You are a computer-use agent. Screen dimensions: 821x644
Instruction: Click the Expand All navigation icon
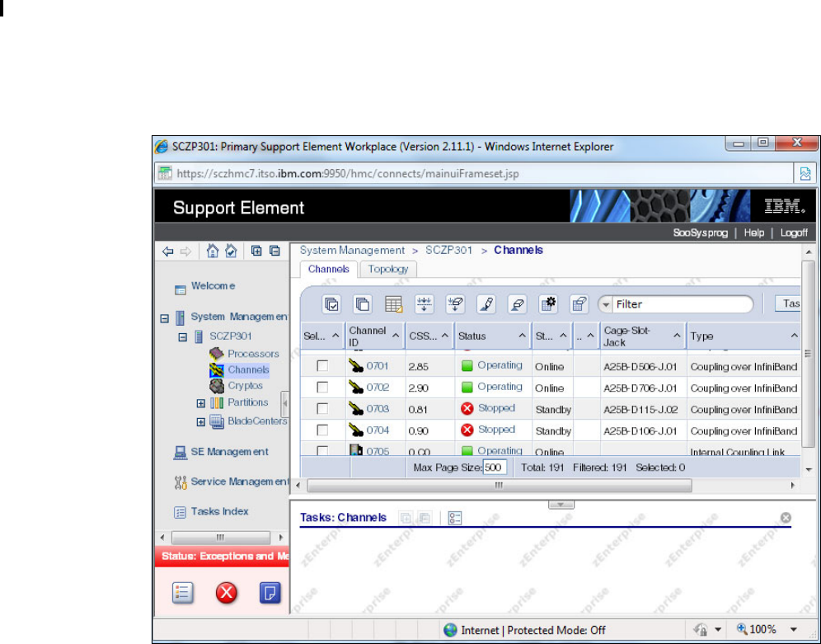256,251
